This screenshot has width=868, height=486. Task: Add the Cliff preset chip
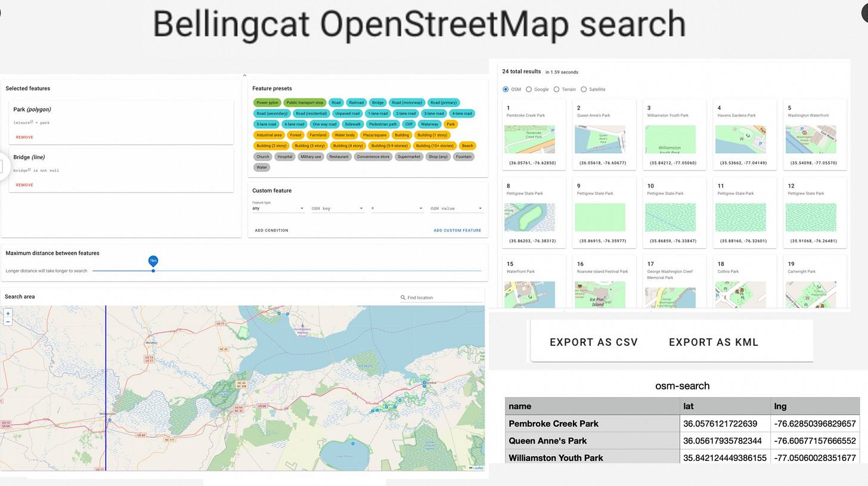pyautogui.click(x=408, y=124)
